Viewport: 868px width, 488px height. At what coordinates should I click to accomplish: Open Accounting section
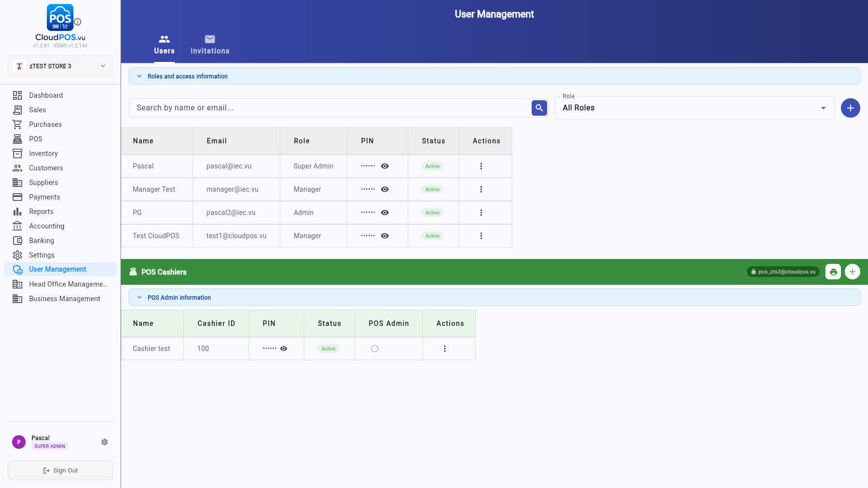point(60,226)
